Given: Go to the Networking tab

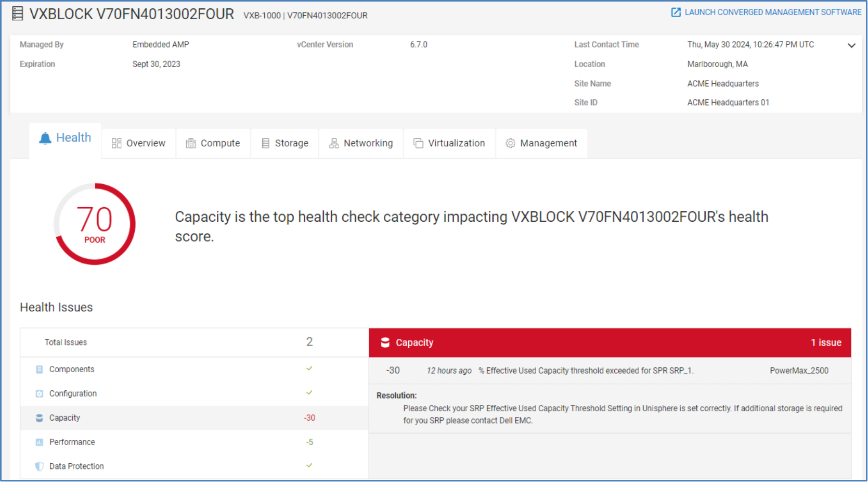Looking at the screenshot, I should click(x=361, y=143).
